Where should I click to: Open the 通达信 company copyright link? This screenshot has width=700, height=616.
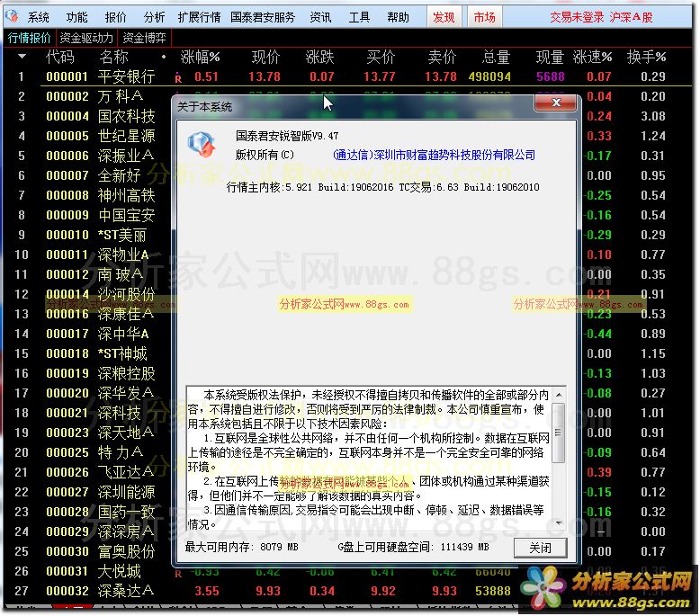click(x=434, y=155)
